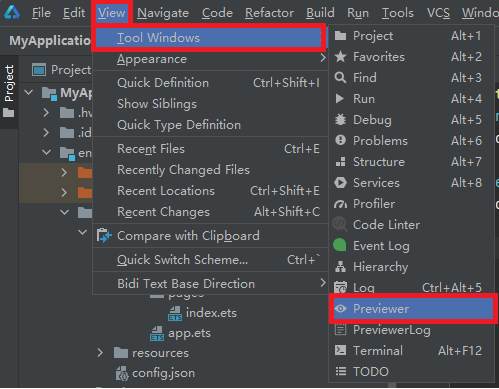The width and height of the screenshot is (499, 389).
Task: Expand the Appearance submenu
Action: [x=210, y=59]
